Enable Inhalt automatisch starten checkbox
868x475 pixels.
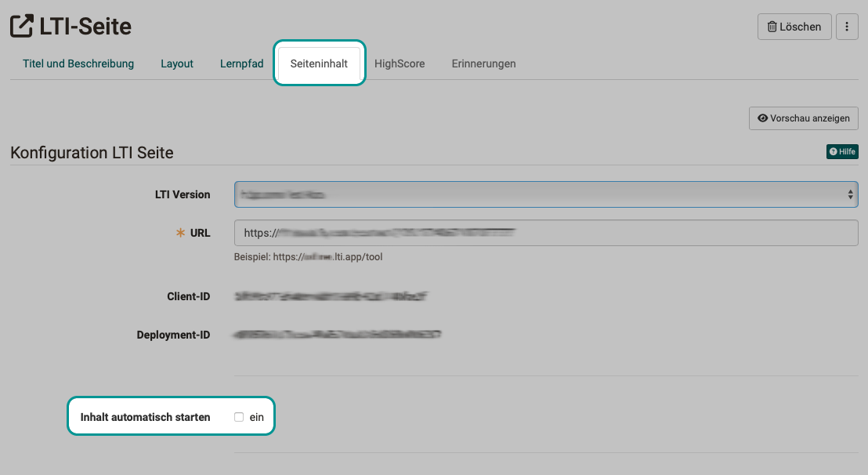[x=239, y=417]
